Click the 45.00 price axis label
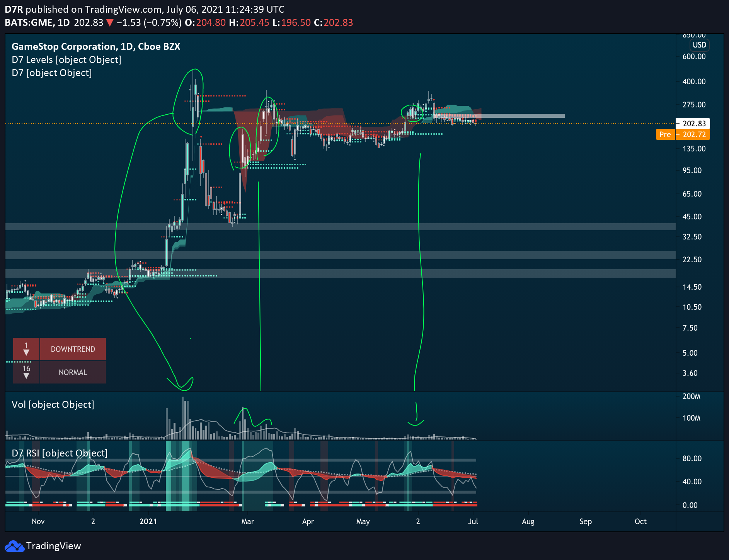Image resolution: width=729 pixels, height=560 pixels. point(692,217)
